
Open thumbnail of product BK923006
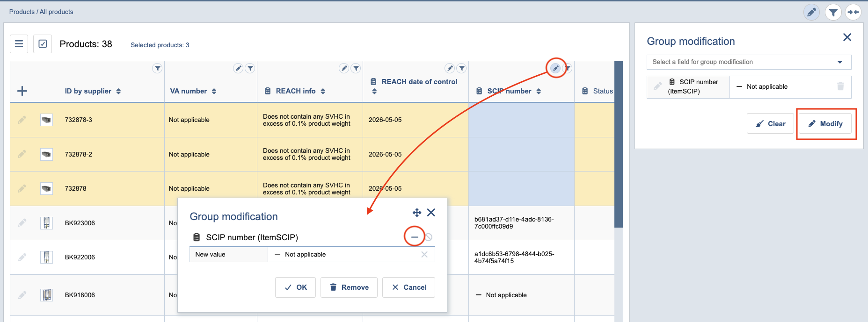point(46,223)
